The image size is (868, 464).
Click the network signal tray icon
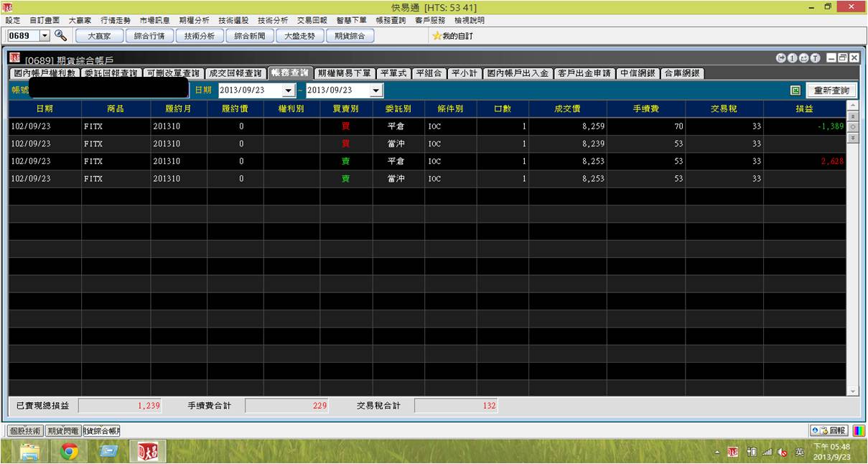click(766, 452)
